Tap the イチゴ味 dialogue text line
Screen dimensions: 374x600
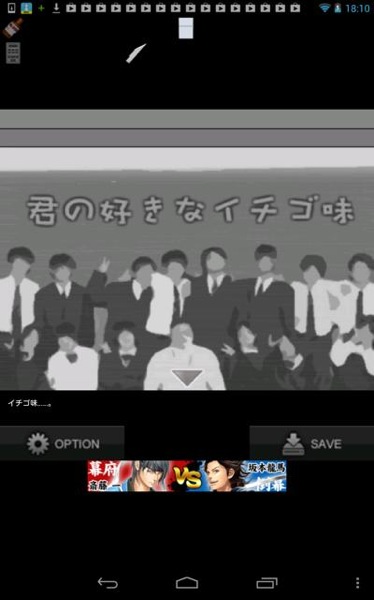click(29, 403)
